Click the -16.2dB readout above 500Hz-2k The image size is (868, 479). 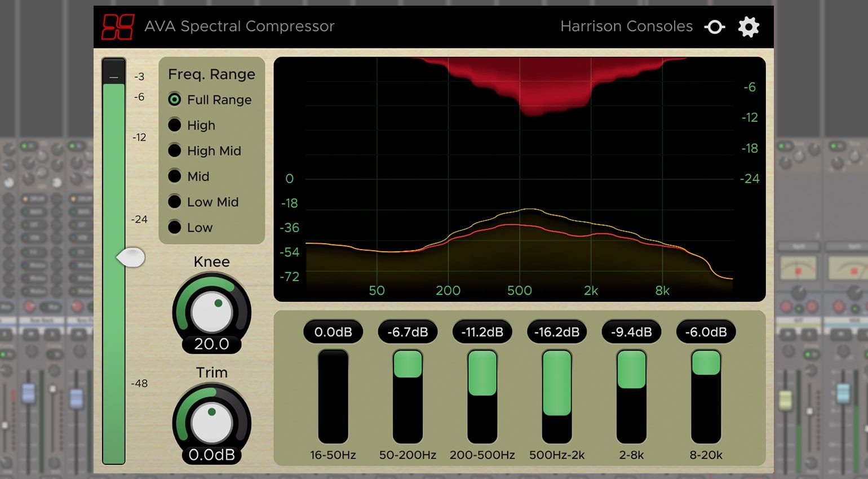tap(556, 331)
